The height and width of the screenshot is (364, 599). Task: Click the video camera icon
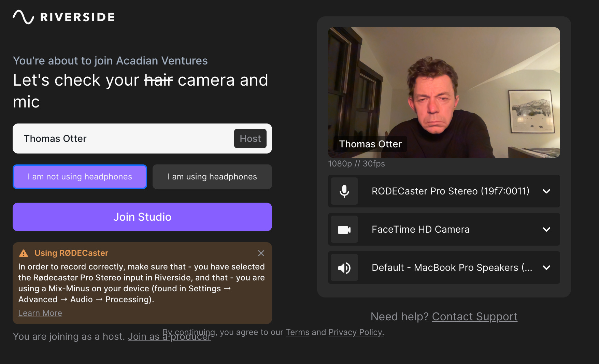pyautogui.click(x=344, y=230)
